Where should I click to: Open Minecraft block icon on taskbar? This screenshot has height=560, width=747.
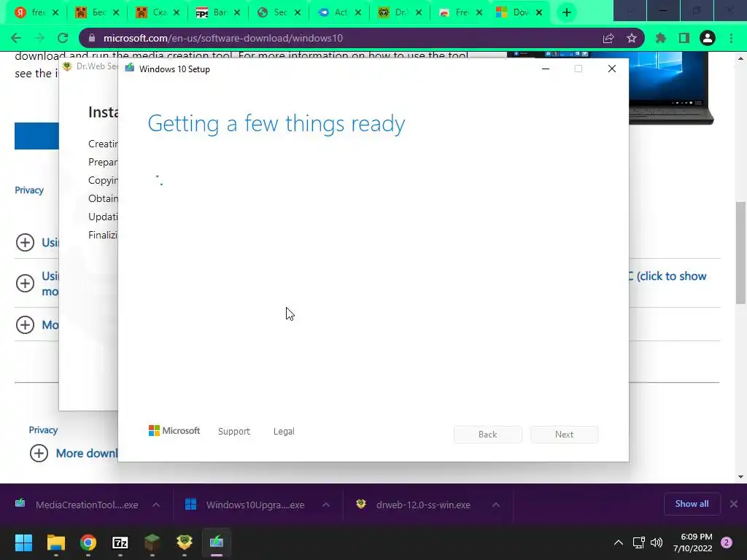[x=152, y=542]
